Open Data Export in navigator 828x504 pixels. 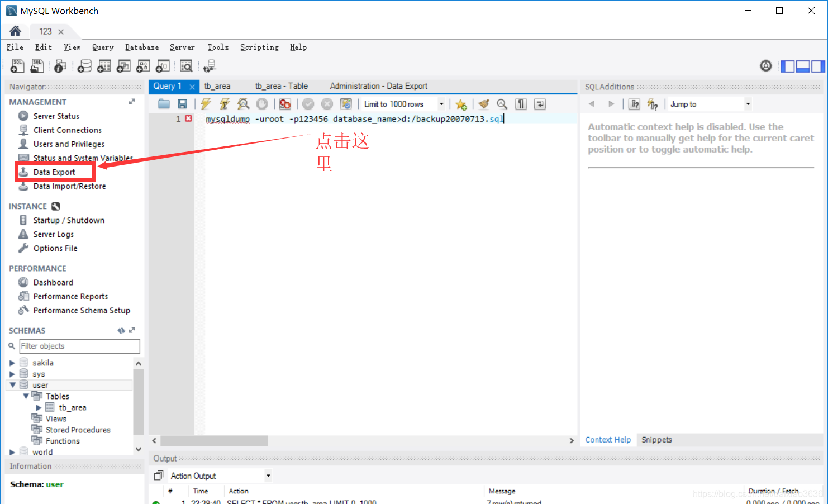point(54,172)
